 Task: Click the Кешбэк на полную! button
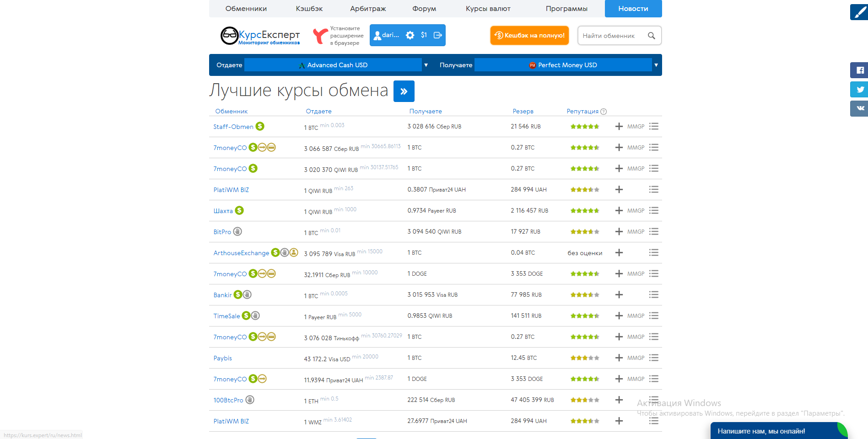(529, 35)
